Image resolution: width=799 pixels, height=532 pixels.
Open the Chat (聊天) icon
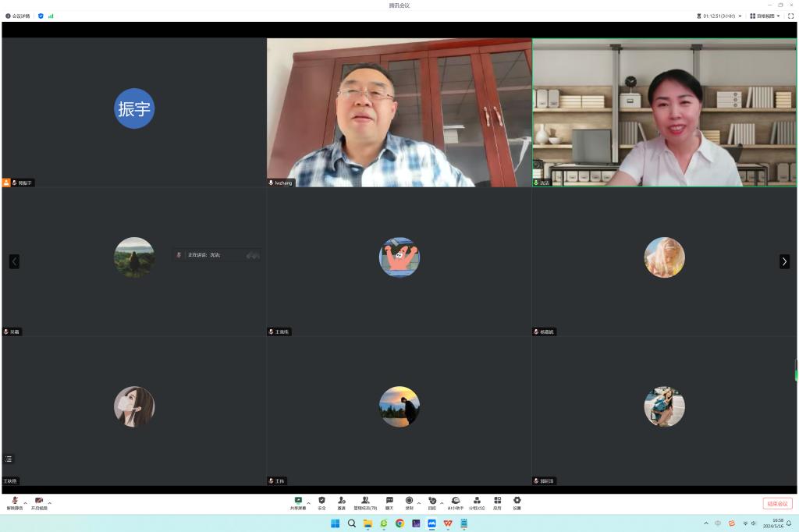(x=389, y=501)
